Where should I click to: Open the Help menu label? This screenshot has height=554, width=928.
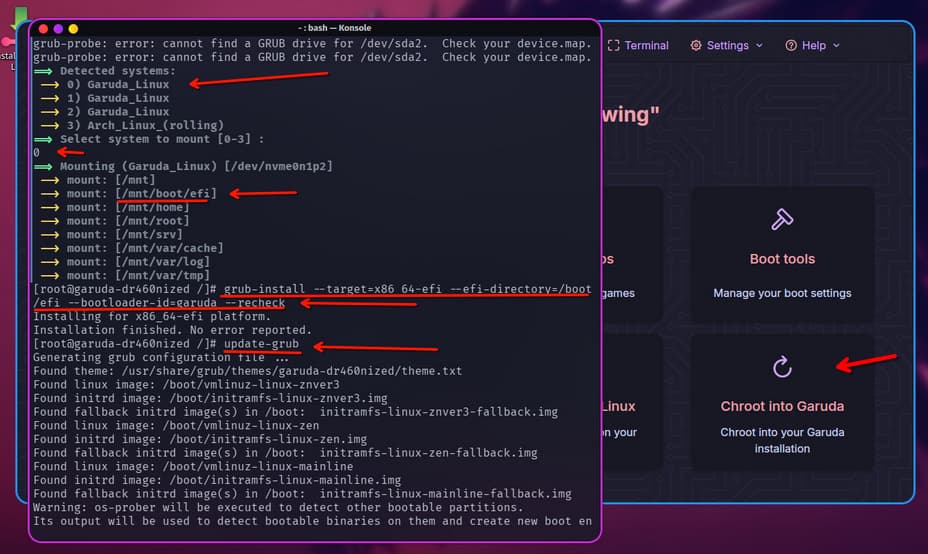point(814,45)
